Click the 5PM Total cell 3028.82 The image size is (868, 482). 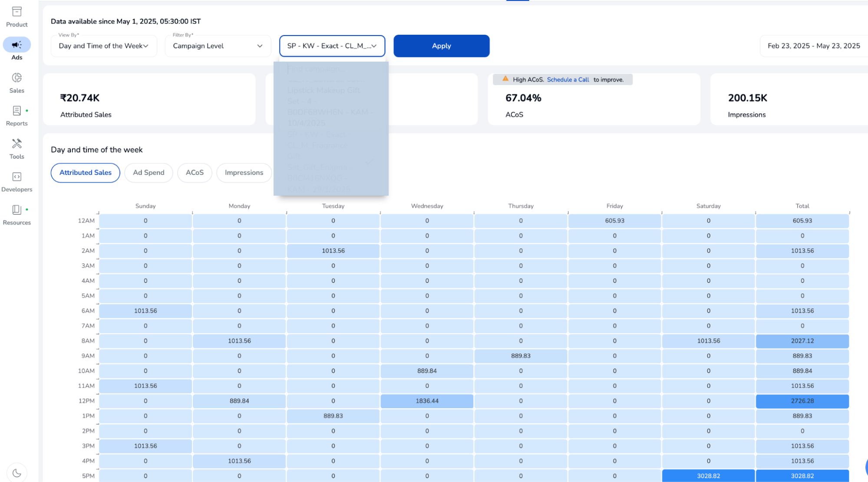coord(802,476)
